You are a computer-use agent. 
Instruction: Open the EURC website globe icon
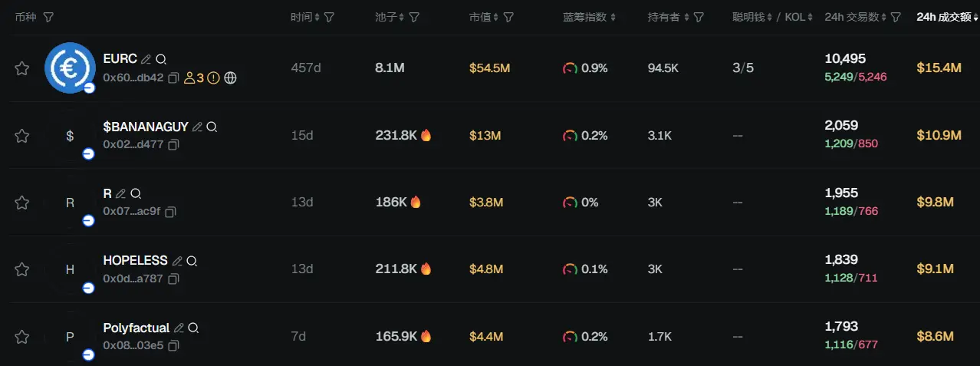coord(230,77)
